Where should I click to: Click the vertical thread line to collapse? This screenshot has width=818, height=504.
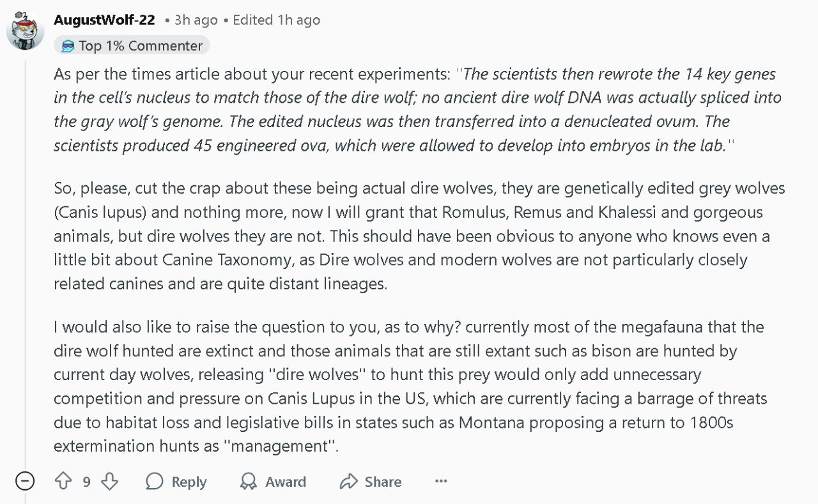pyautogui.click(x=25, y=256)
